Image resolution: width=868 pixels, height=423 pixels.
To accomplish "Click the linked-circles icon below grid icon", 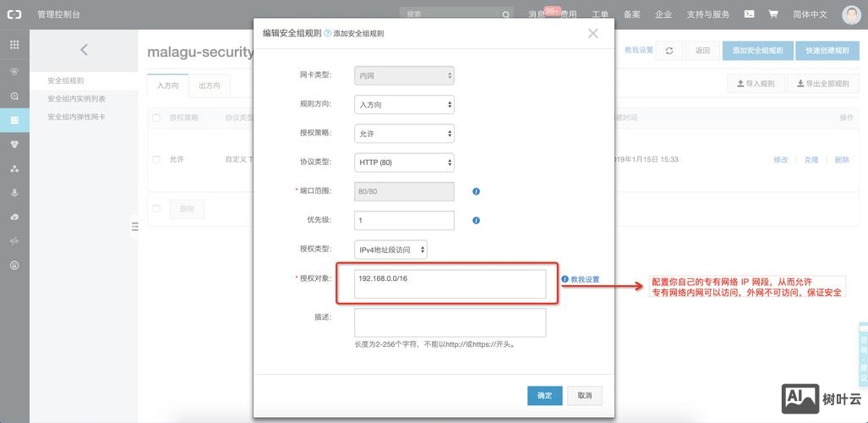I will click(14, 71).
